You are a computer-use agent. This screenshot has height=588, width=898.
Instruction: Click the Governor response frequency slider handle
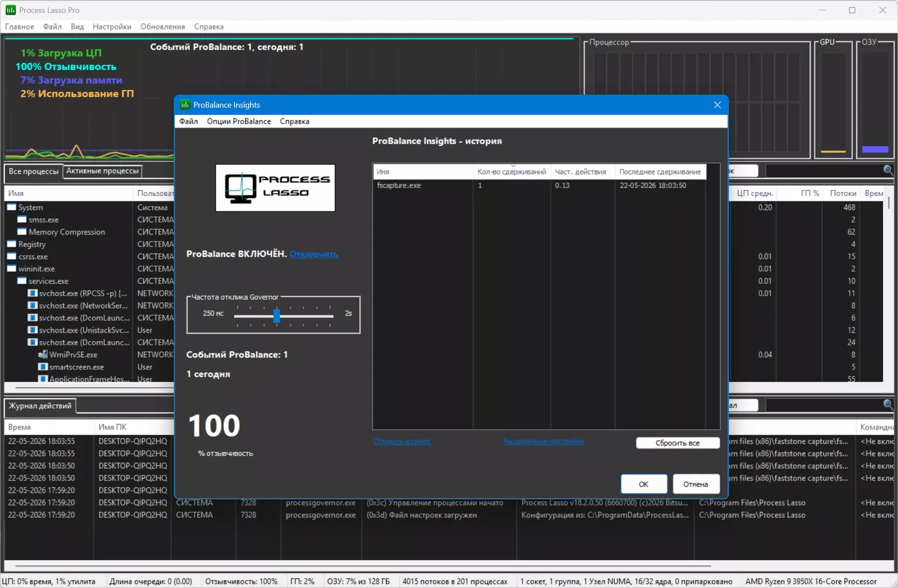[277, 315]
